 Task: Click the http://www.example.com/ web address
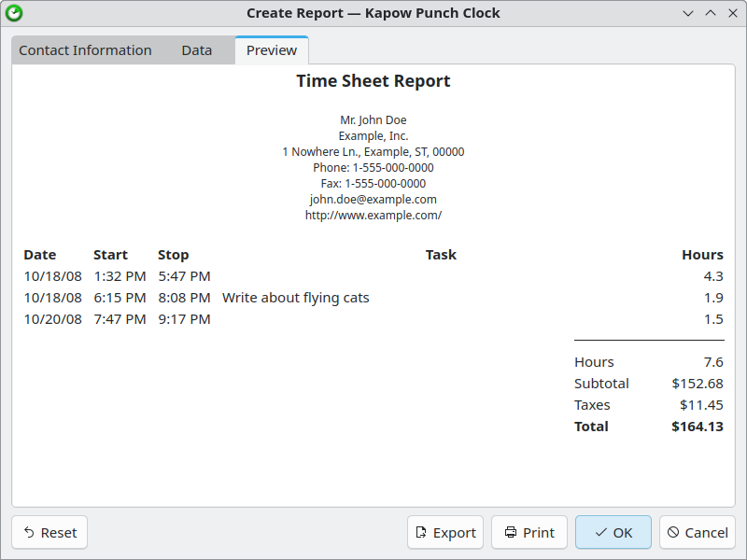coord(373,216)
